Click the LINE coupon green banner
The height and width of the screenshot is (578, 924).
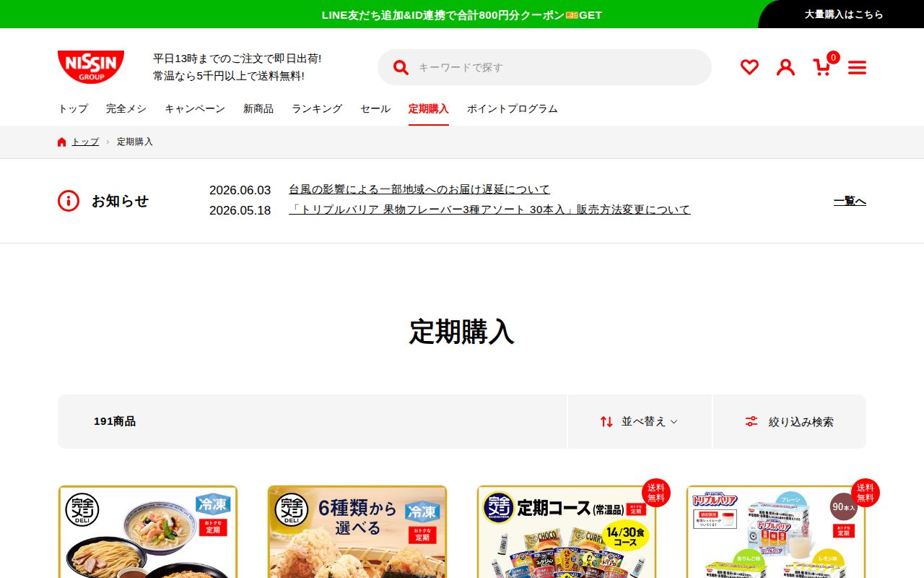click(462, 14)
